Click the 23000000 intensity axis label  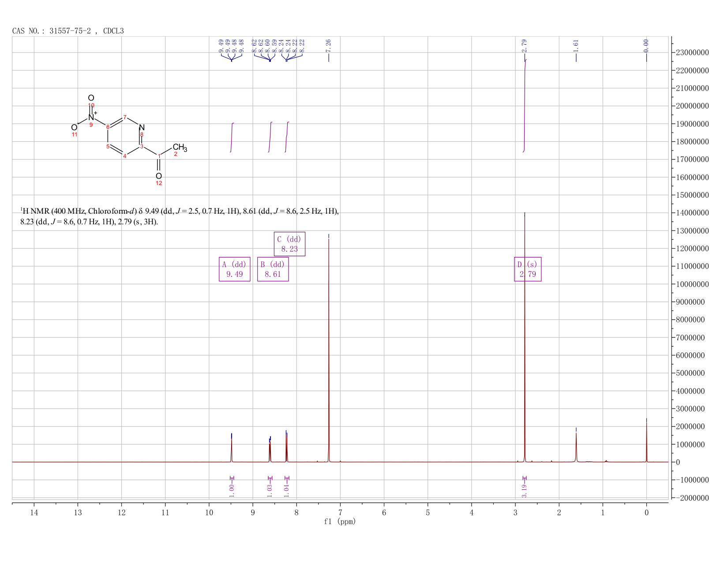pos(692,53)
